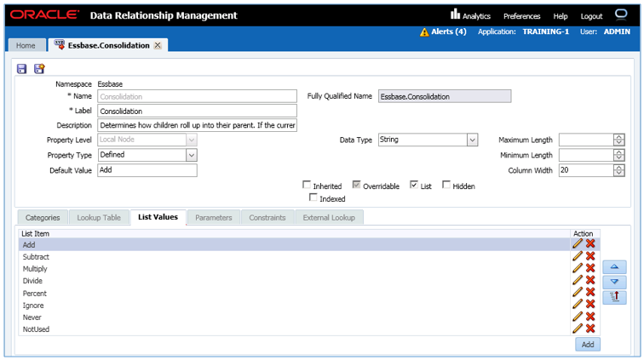Screen dimensions: 644x360
Task: Open the Analytics bar chart icon
Action: [x=455, y=14]
